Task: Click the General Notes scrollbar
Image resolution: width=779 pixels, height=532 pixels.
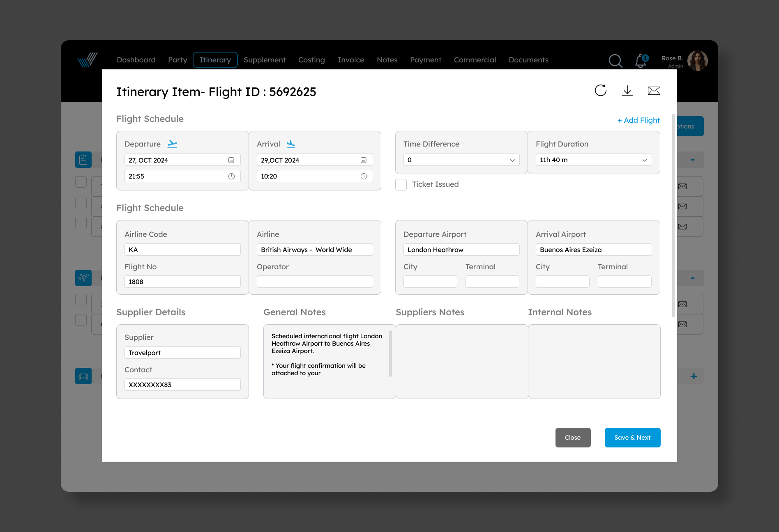Action: tap(390, 353)
